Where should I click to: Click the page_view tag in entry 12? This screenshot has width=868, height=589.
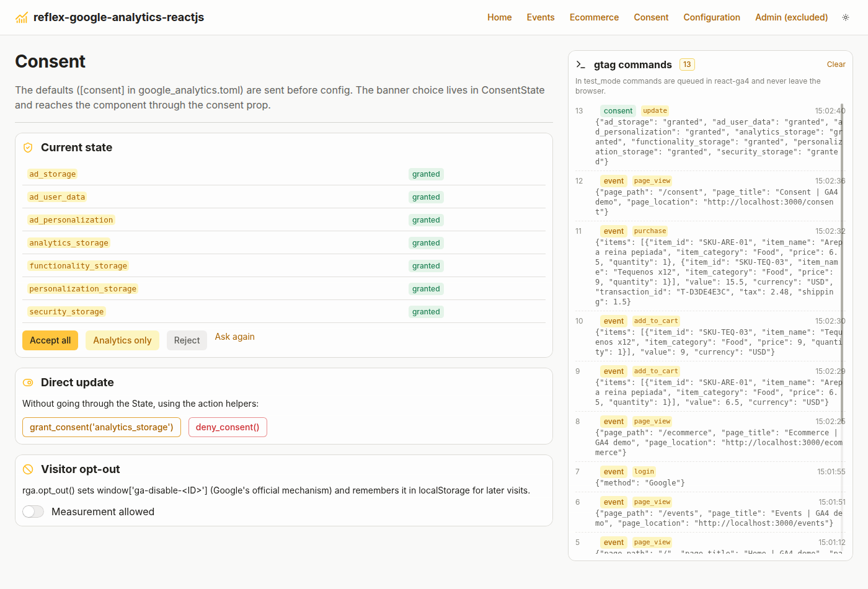pos(652,181)
